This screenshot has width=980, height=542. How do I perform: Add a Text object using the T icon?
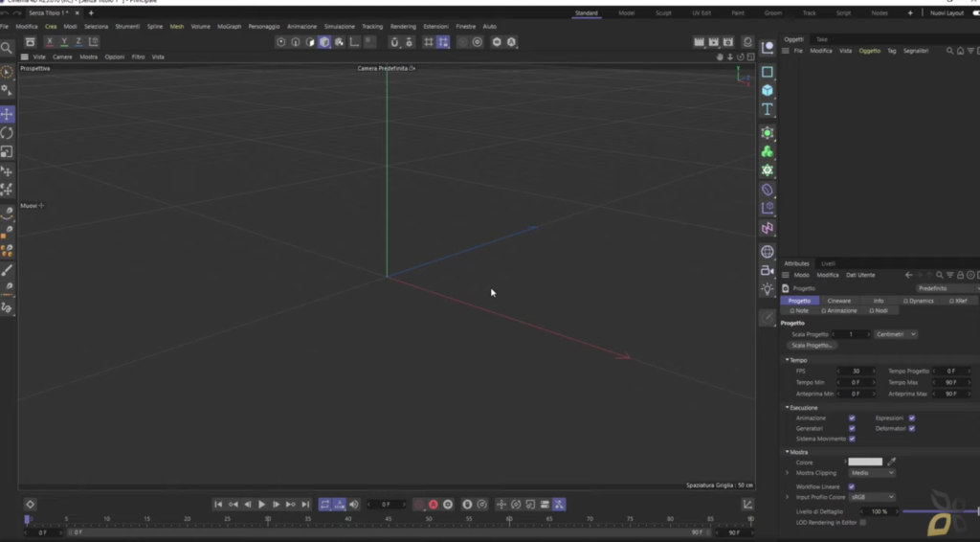click(x=768, y=109)
